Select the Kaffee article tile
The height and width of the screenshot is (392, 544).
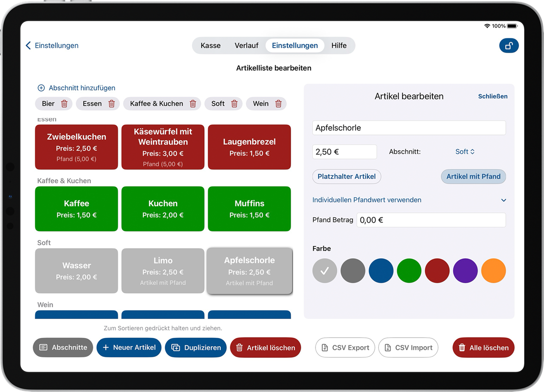coord(76,209)
